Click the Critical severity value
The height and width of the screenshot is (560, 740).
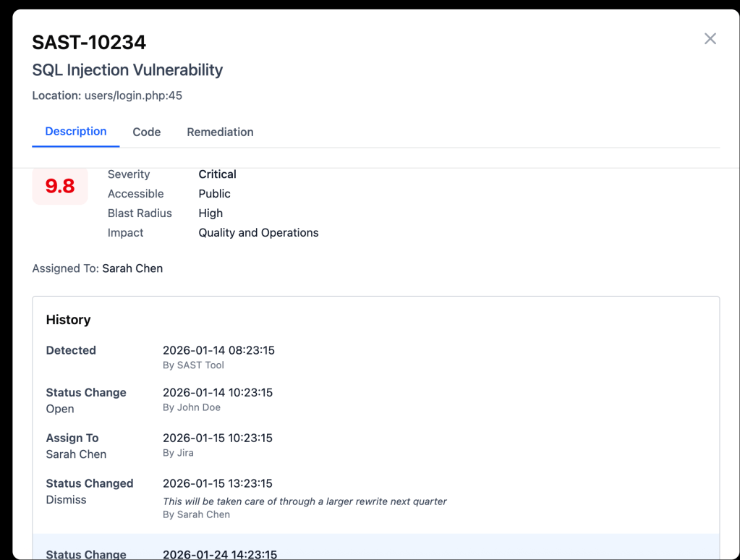tap(217, 174)
